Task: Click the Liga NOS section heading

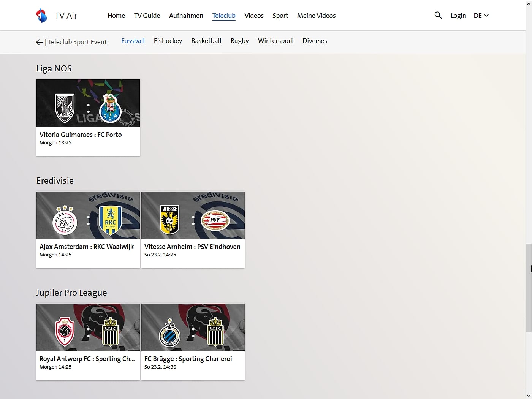Action: [x=54, y=68]
